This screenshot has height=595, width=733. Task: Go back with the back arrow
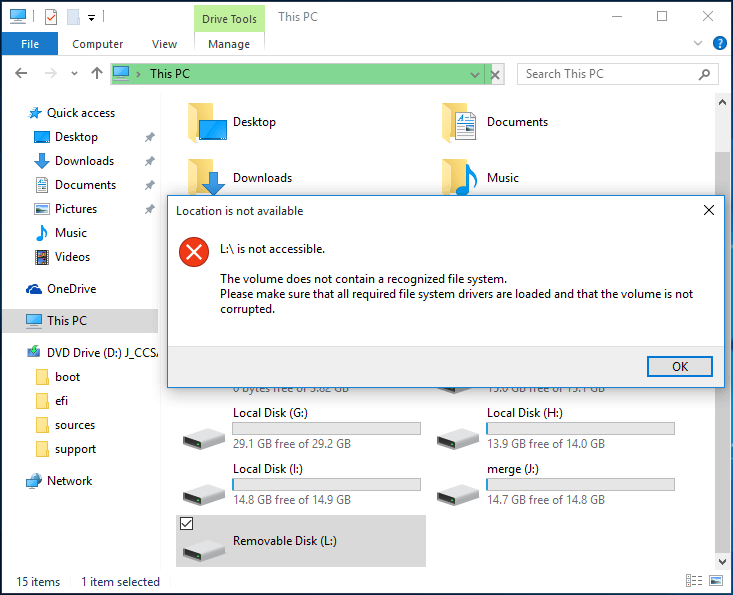(21, 73)
